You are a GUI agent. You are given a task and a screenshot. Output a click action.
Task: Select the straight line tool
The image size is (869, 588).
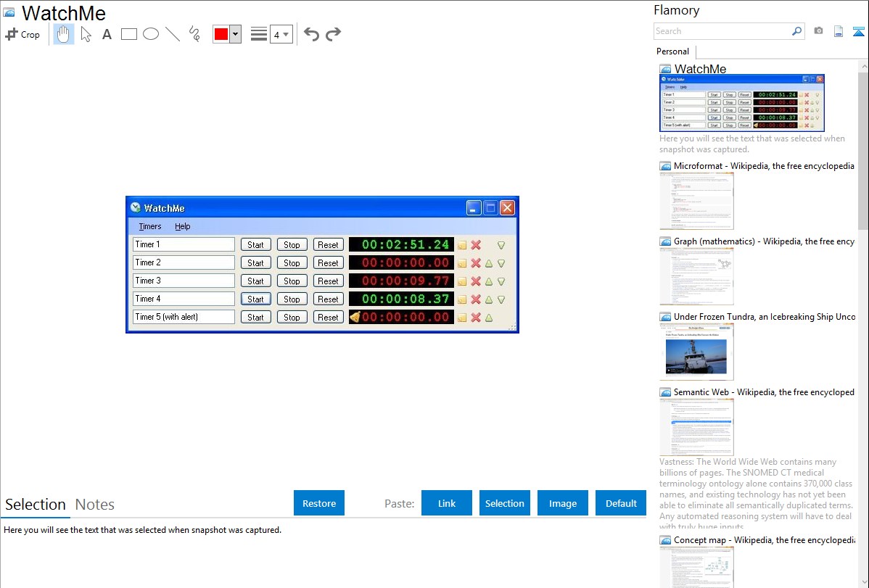click(x=173, y=34)
